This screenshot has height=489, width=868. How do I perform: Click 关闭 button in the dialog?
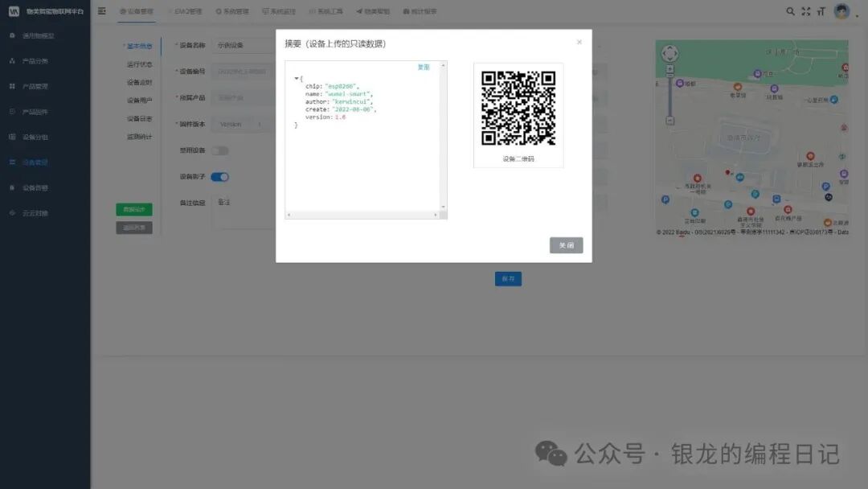coord(567,245)
